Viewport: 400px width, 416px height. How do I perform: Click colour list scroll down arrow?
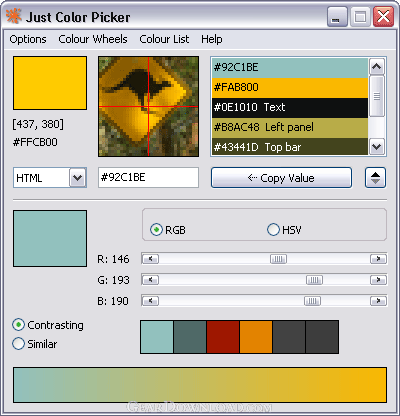(x=377, y=147)
